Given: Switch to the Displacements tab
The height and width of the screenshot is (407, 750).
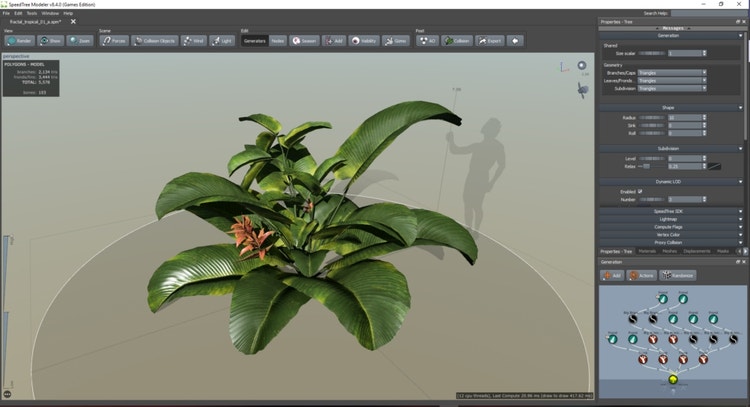Looking at the screenshot, I should tap(697, 251).
